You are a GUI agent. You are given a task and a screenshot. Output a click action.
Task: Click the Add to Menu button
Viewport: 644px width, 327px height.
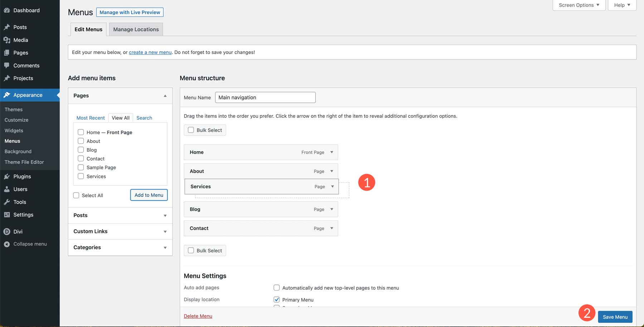click(x=149, y=195)
